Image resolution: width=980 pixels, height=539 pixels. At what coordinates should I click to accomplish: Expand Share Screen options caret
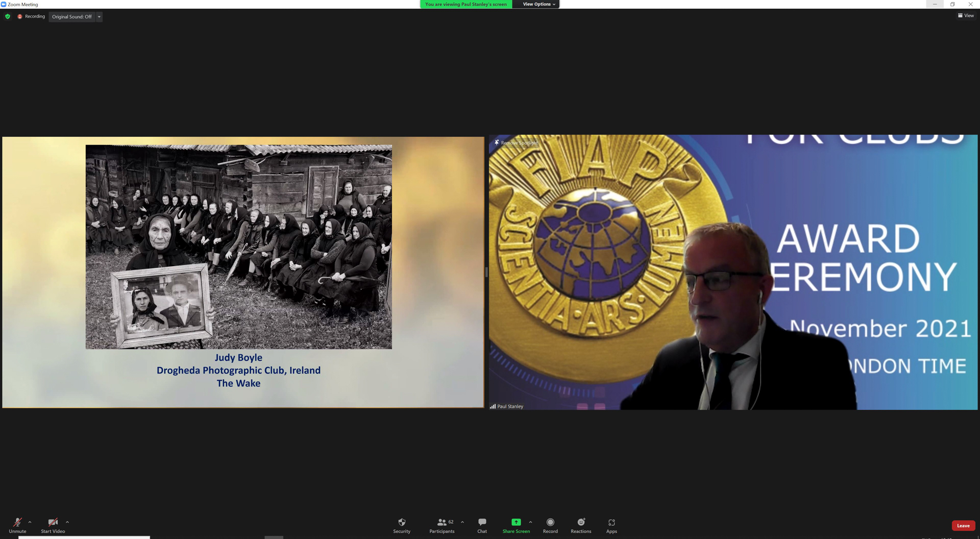(x=531, y=522)
